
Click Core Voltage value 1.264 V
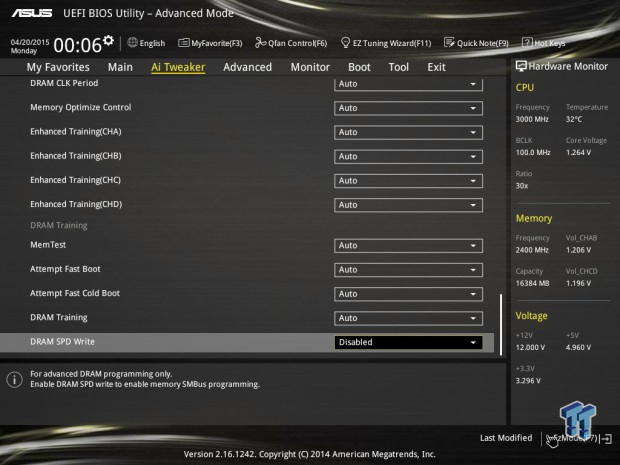578,152
